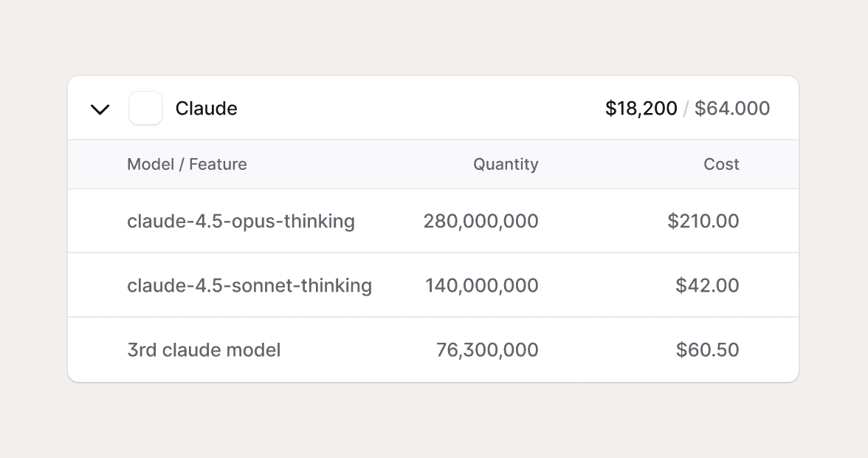868x458 pixels.
Task: Click the $60.50 cost value
Action: [707, 349]
